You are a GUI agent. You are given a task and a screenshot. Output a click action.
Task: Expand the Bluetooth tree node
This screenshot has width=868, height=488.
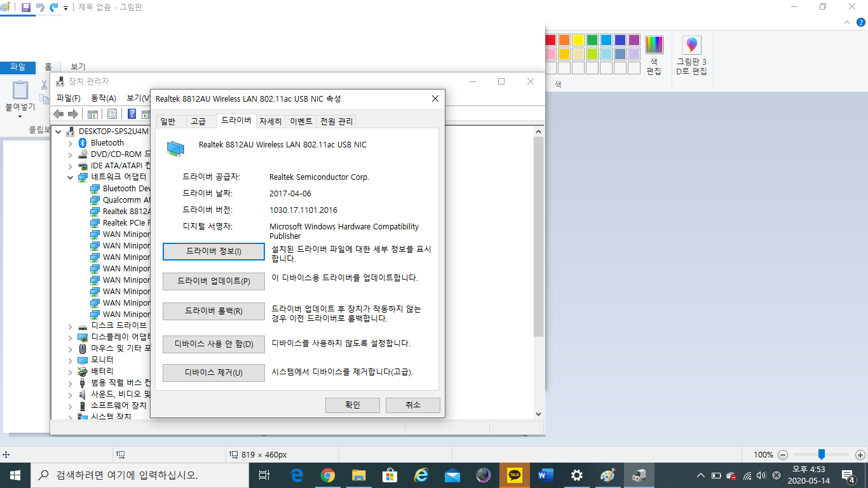(70, 143)
